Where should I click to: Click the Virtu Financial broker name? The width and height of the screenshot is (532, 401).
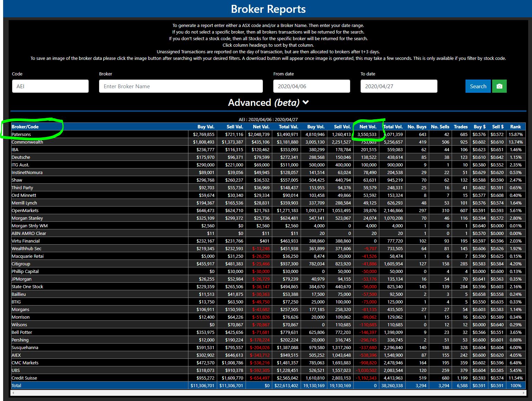click(x=26, y=241)
